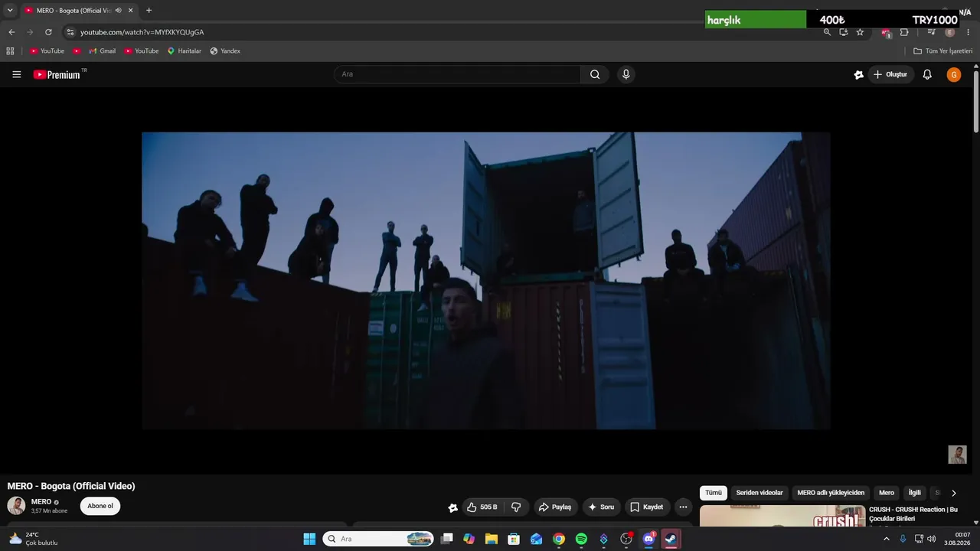The width and height of the screenshot is (980, 551).
Task: Click the gem icon left of like button
Action: coord(453,507)
